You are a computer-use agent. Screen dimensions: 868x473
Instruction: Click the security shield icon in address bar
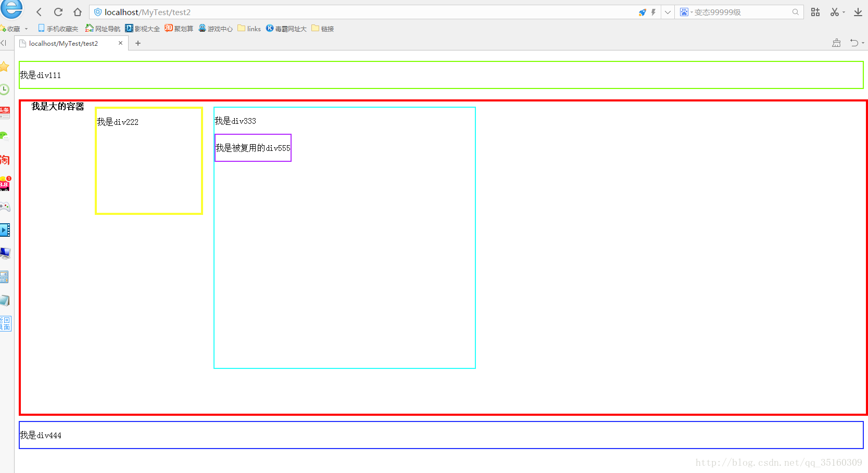[98, 12]
